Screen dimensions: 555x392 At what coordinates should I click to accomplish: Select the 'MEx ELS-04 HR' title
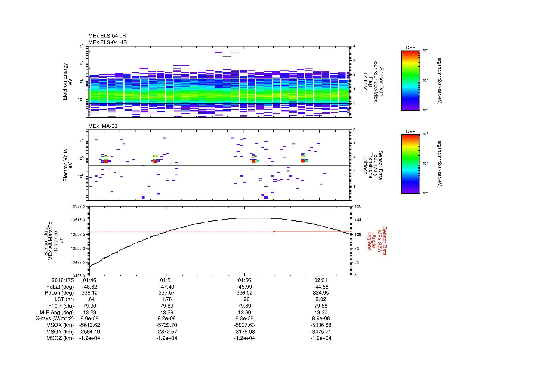tap(107, 42)
